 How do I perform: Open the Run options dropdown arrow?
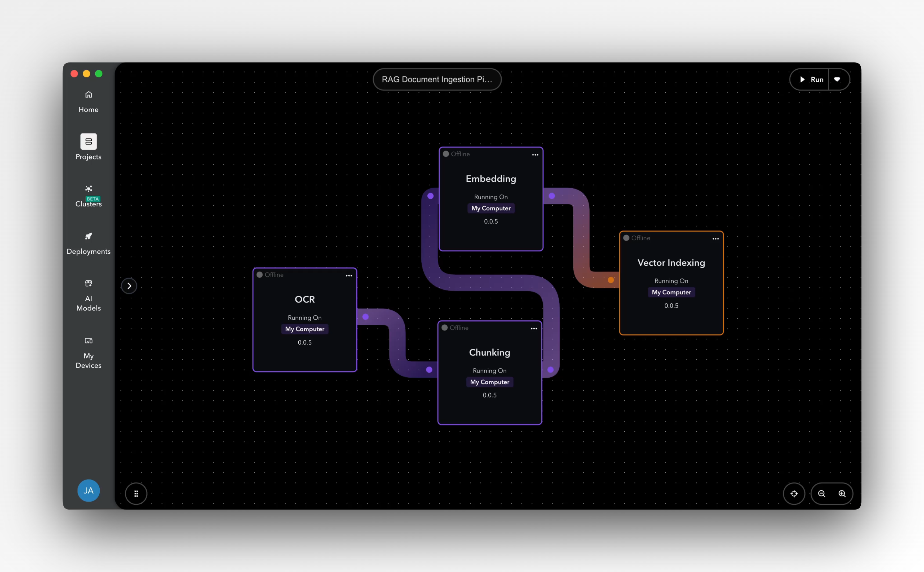[x=837, y=79]
